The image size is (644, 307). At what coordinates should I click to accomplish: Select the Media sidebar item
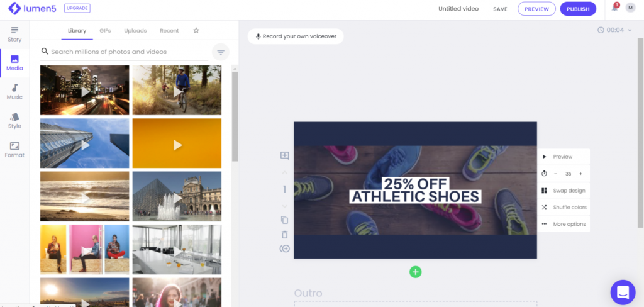pos(14,64)
